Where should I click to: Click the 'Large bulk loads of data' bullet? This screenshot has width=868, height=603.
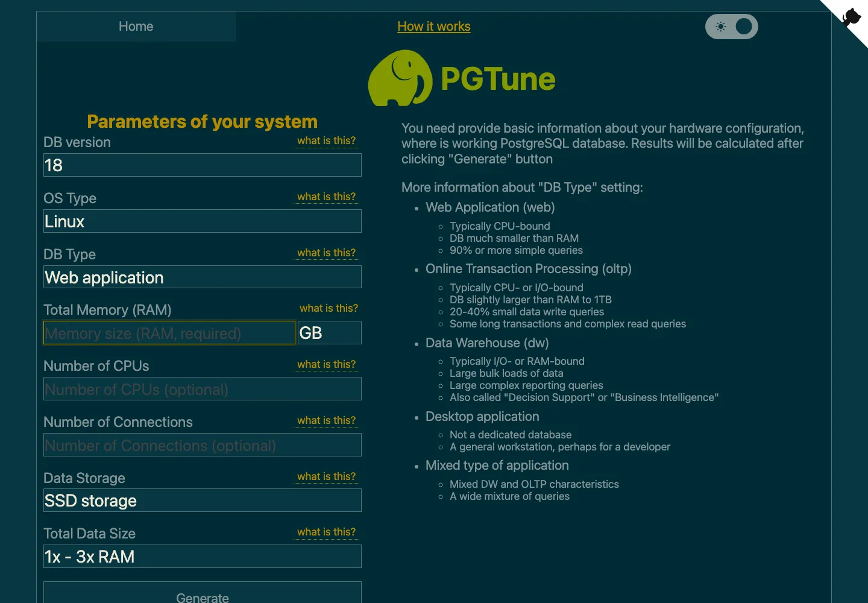506,373
